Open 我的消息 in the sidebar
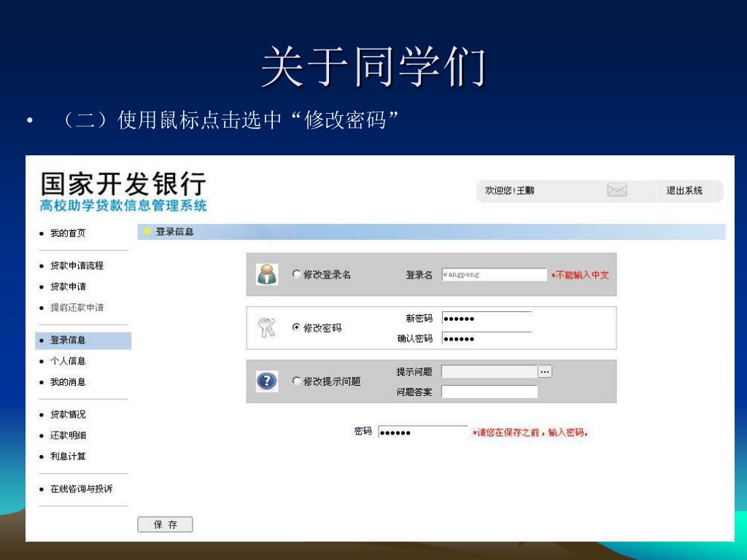The image size is (747, 560). pyautogui.click(x=68, y=382)
